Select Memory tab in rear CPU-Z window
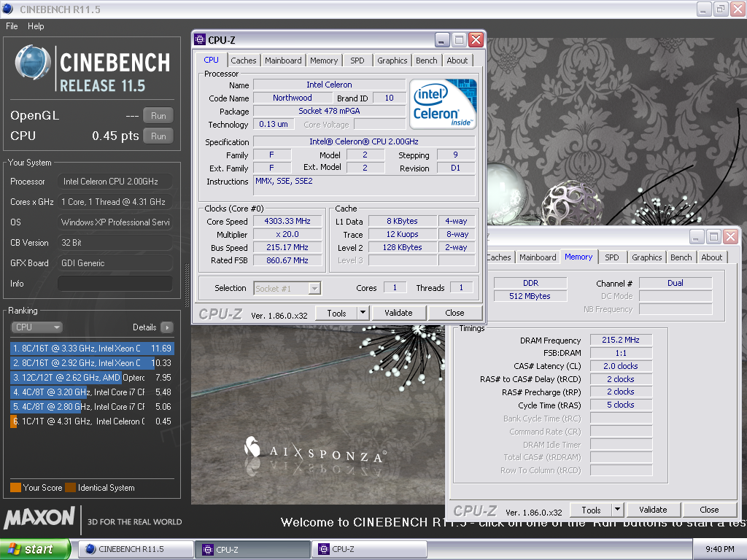The height and width of the screenshot is (560, 747). point(578,257)
